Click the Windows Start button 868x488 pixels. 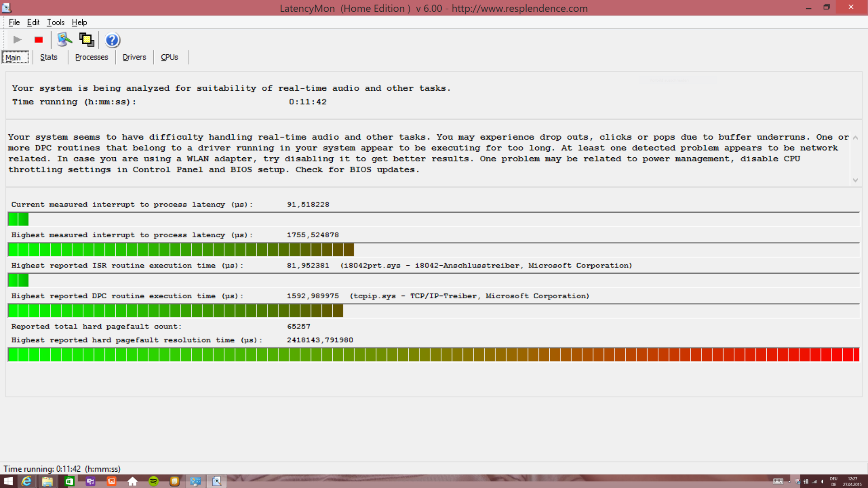point(8,481)
